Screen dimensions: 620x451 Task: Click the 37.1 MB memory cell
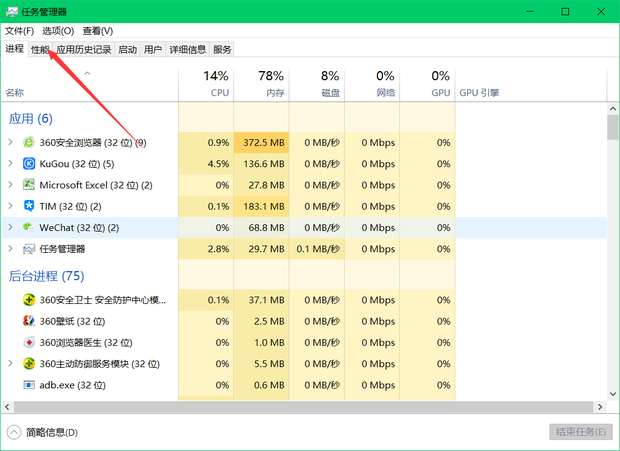(x=261, y=300)
